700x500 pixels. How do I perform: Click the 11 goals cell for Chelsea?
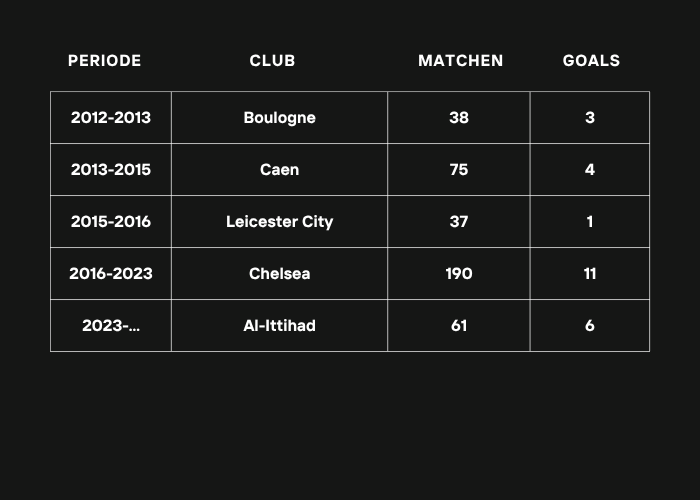pos(590,273)
